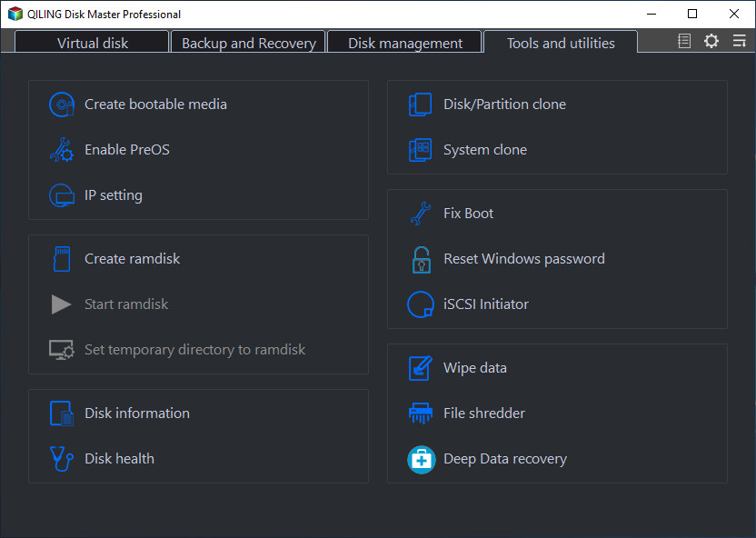Select the Tools and utilities tab

[x=561, y=43]
